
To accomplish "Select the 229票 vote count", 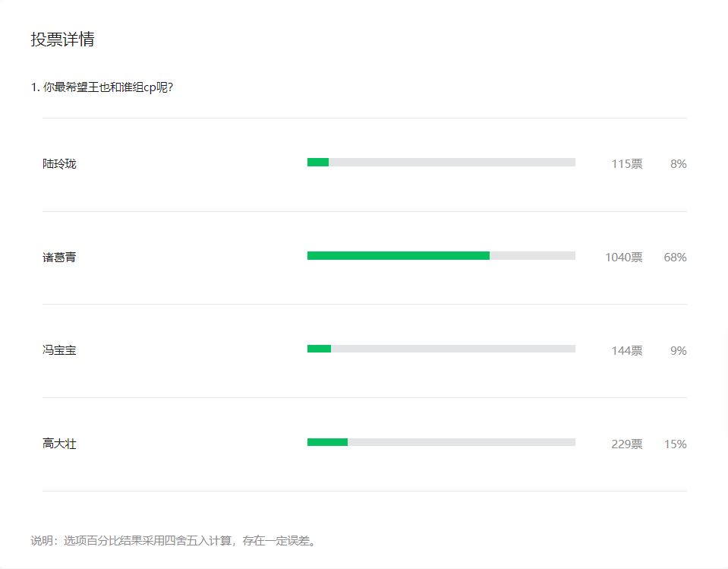I will (627, 444).
